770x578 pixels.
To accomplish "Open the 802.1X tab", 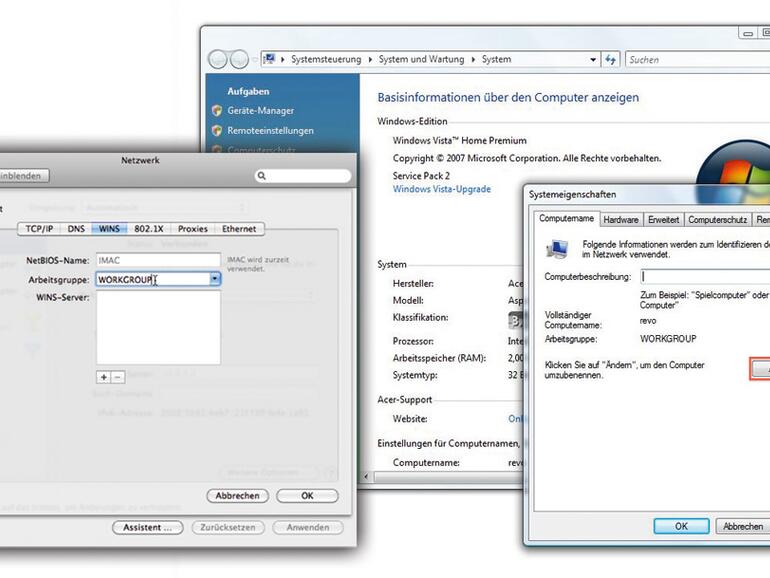I will (x=149, y=229).
